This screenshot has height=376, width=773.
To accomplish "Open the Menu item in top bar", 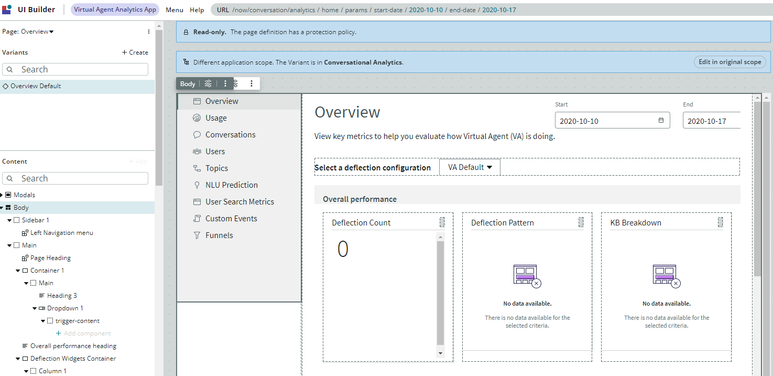I will point(174,10).
